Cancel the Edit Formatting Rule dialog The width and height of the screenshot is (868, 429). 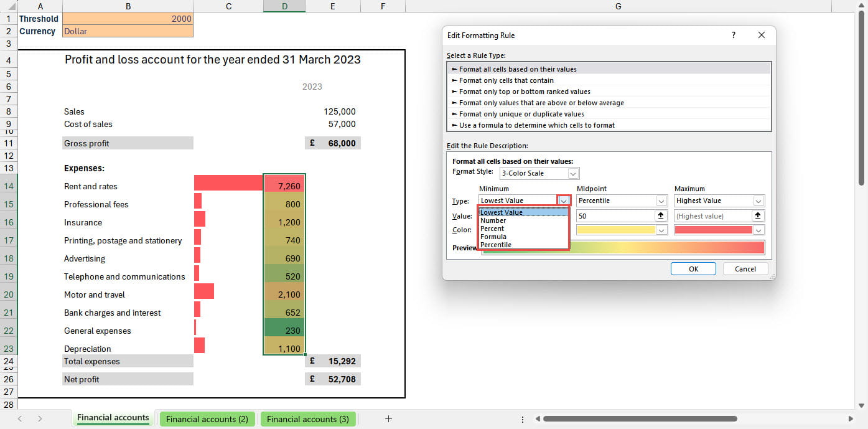pos(745,269)
